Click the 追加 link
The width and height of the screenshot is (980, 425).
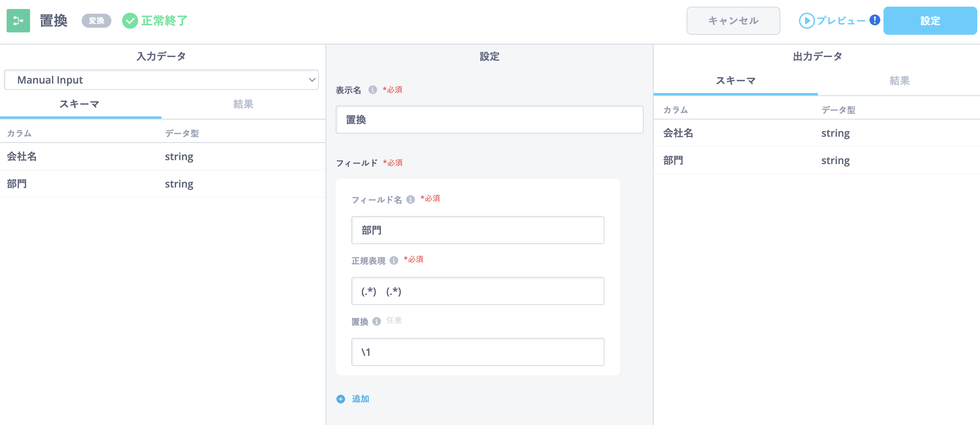360,399
